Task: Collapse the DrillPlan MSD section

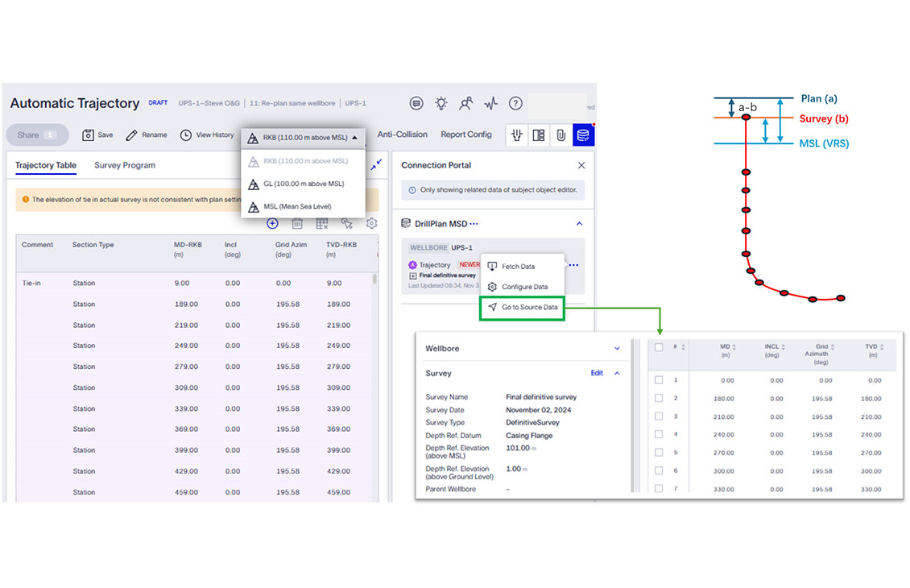Action: tap(579, 224)
